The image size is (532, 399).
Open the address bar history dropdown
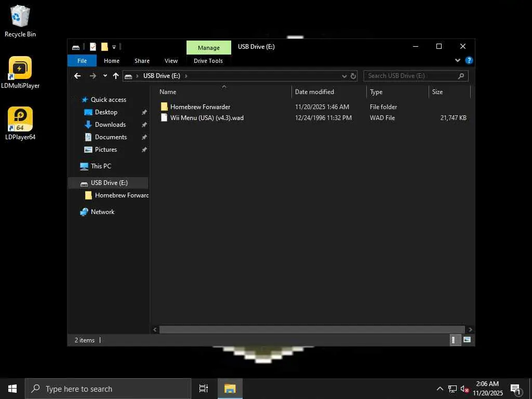[344, 76]
